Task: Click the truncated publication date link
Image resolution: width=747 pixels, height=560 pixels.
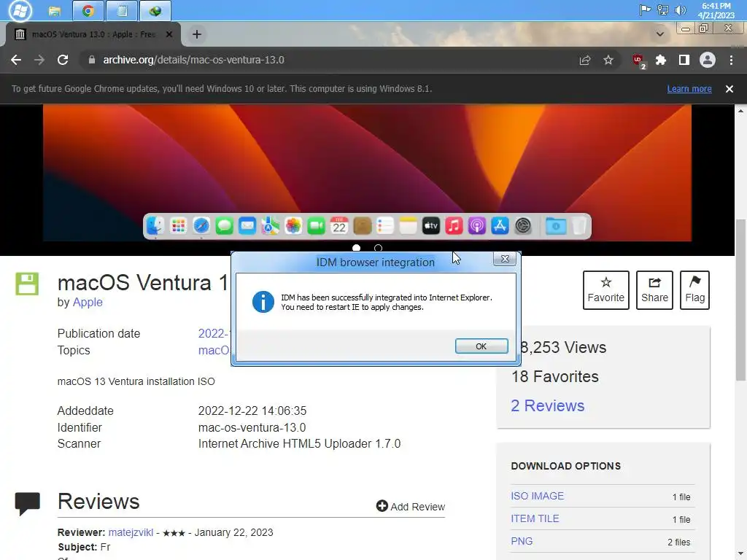Action: coord(214,333)
